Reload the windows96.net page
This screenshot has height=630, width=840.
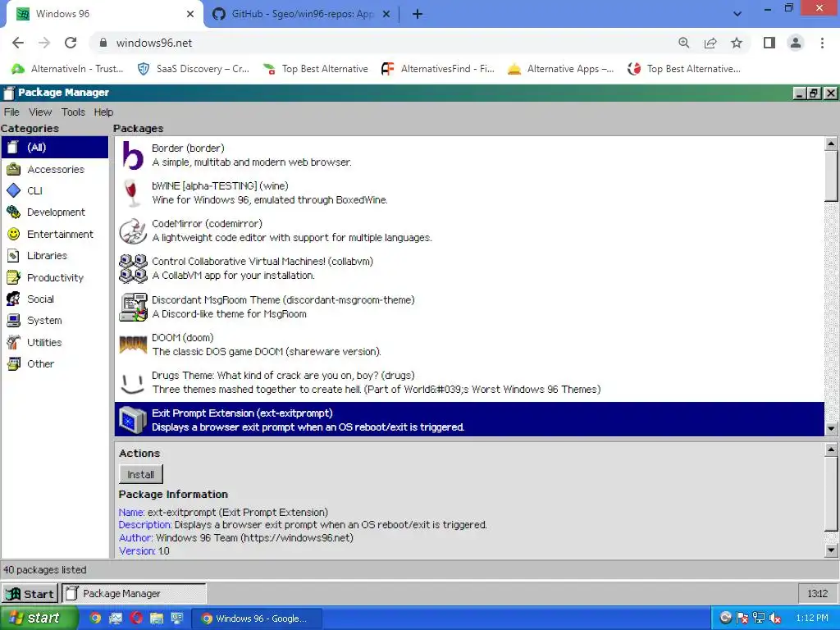click(71, 43)
